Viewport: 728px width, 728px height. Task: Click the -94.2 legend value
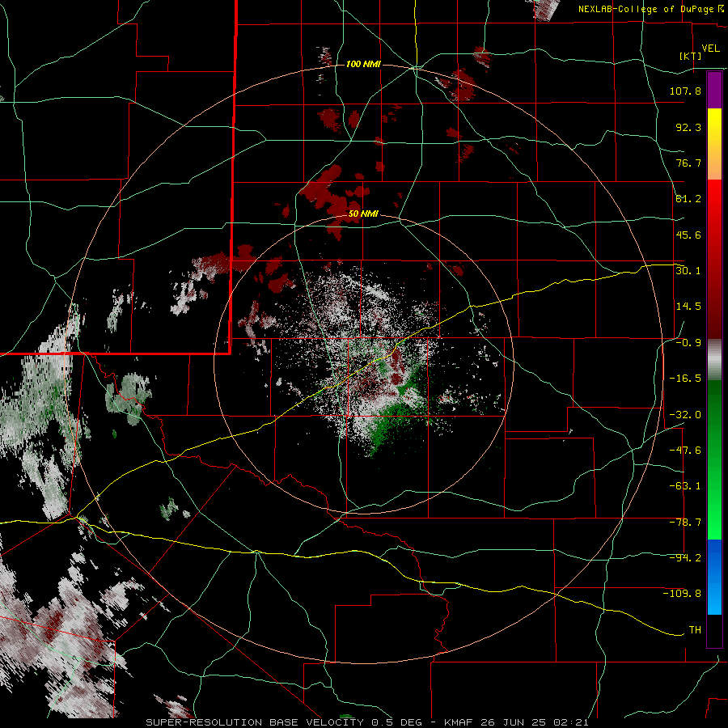[x=685, y=558]
